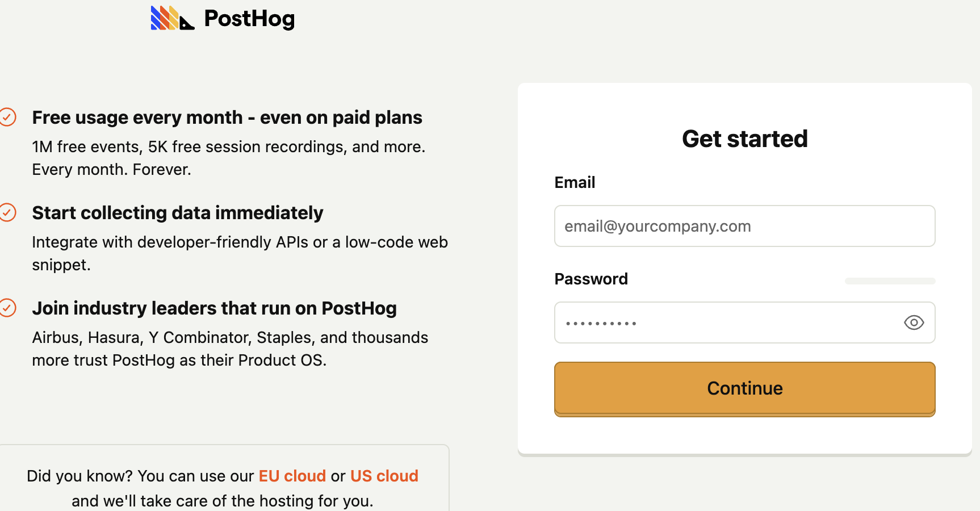Click inside the email address field
980x511 pixels.
(x=744, y=226)
